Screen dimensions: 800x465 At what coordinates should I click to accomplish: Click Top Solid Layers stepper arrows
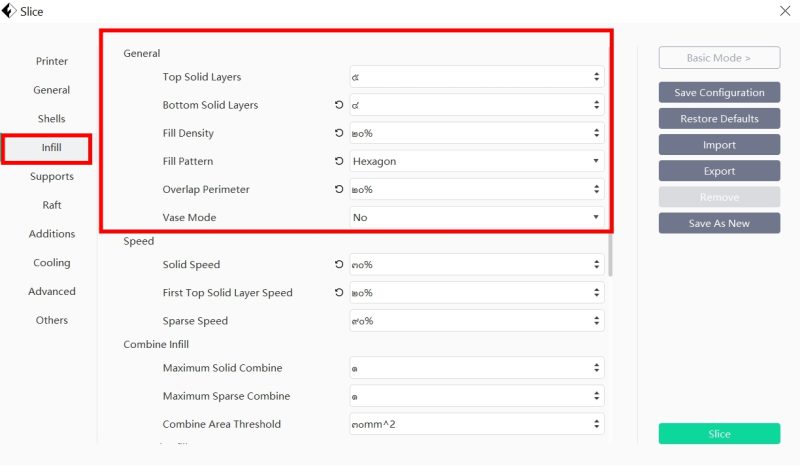click(x=596, y=77)
